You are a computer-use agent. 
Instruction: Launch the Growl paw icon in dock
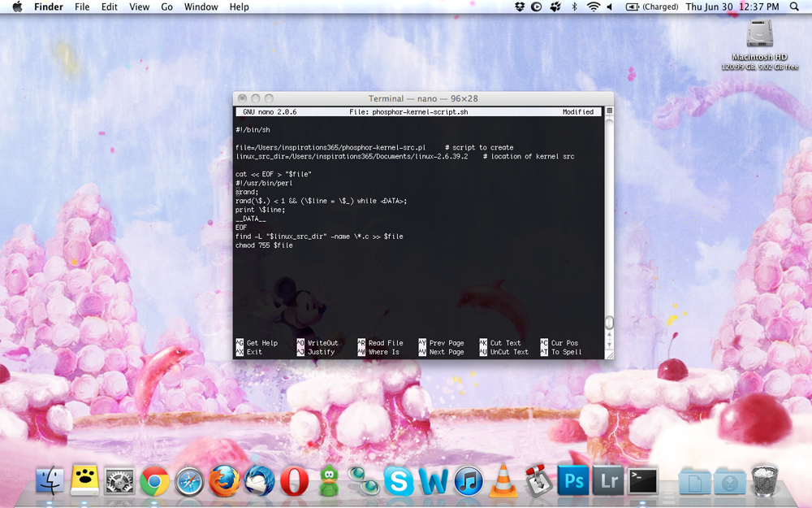click(85, 480)
